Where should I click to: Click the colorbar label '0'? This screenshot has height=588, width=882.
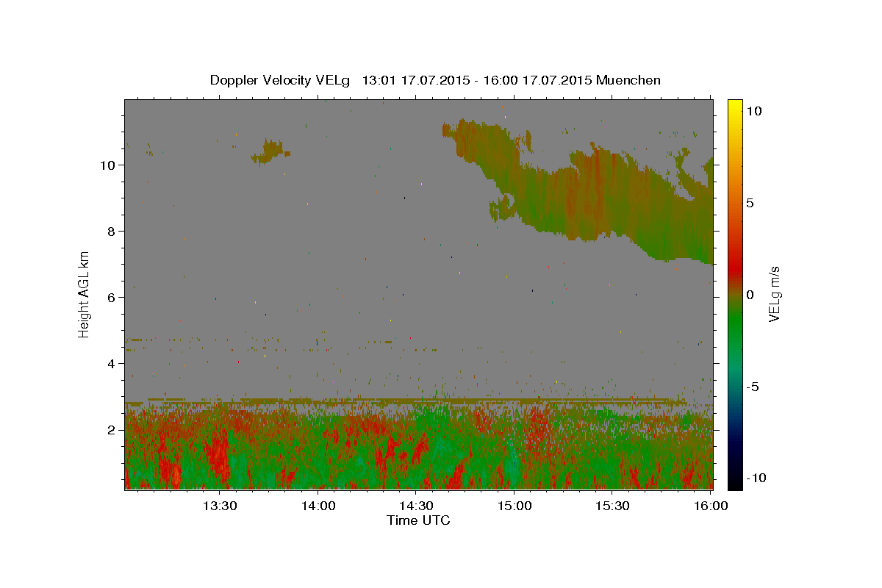pyautogui.click(x=750, y=295)
